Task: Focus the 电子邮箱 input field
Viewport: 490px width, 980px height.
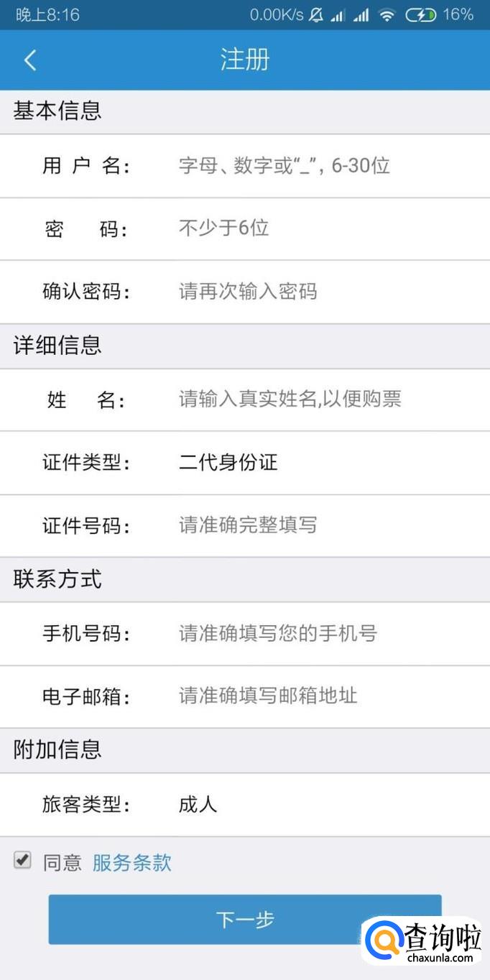Action: [x=316, y=695]
